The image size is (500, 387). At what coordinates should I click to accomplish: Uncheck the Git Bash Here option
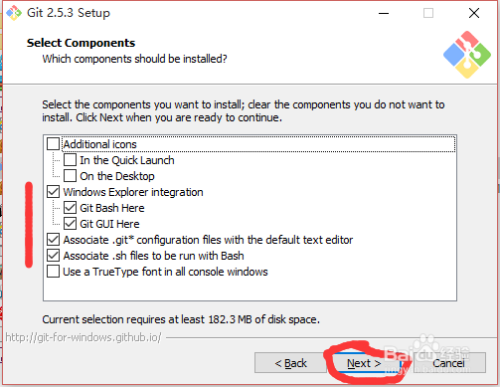click(x=70, y=208)
